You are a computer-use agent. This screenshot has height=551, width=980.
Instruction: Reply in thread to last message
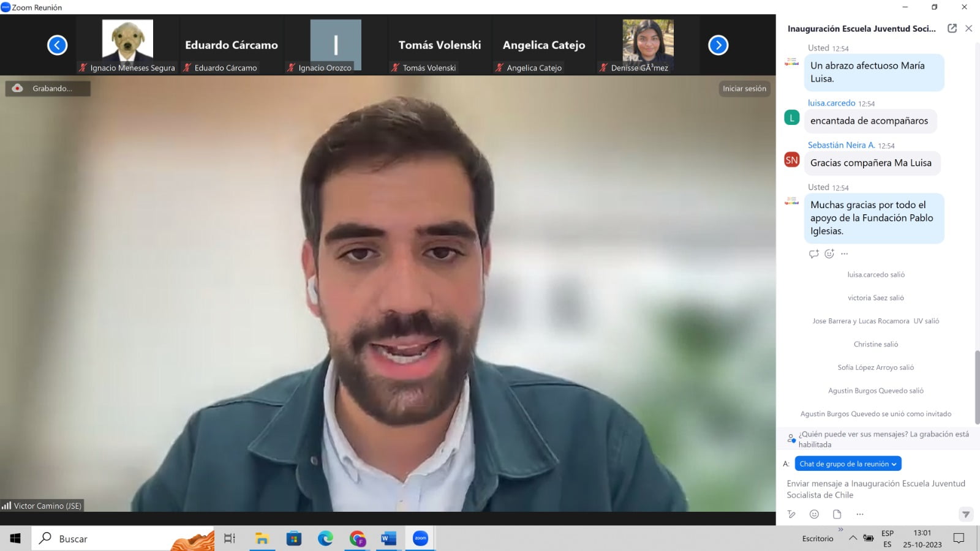pos(813,253)
